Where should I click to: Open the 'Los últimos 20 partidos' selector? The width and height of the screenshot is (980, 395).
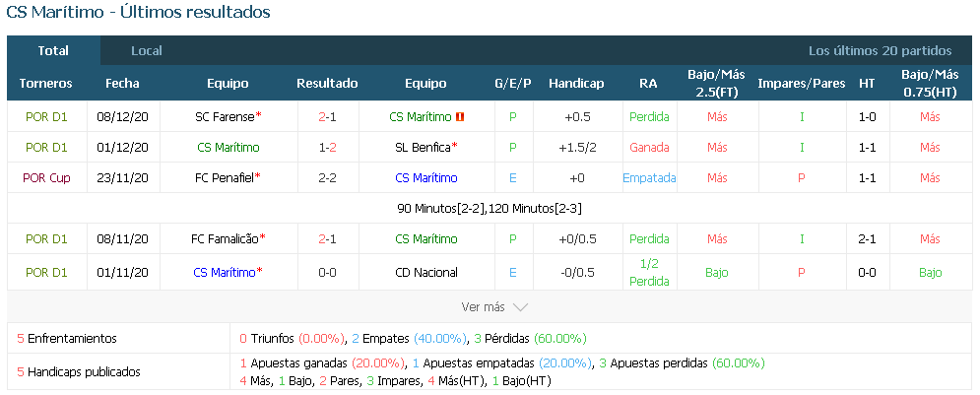tap(880, 50)
